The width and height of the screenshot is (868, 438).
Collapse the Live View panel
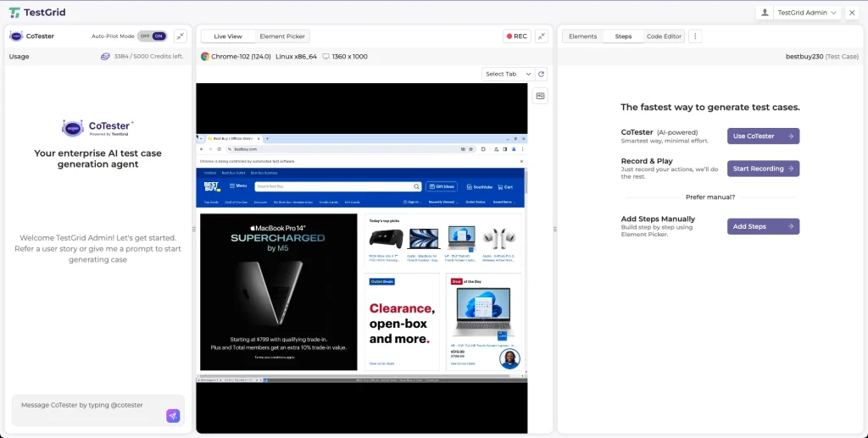click(x=542, y=36)
